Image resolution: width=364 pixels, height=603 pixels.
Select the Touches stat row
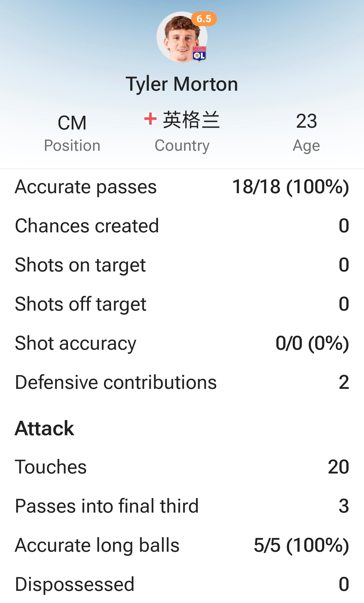pyautogui.click(x=182, y=467)
